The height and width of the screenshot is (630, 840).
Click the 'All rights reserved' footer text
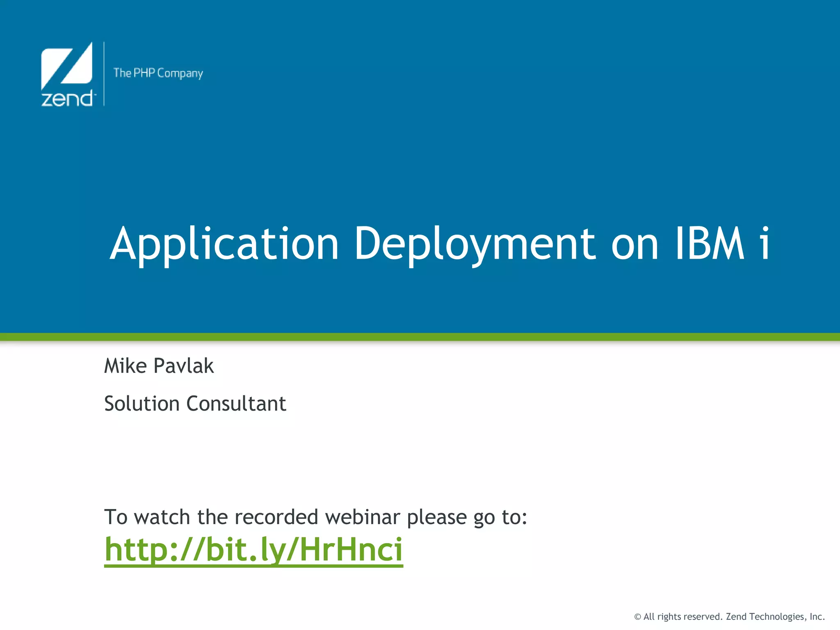point(682,617)
